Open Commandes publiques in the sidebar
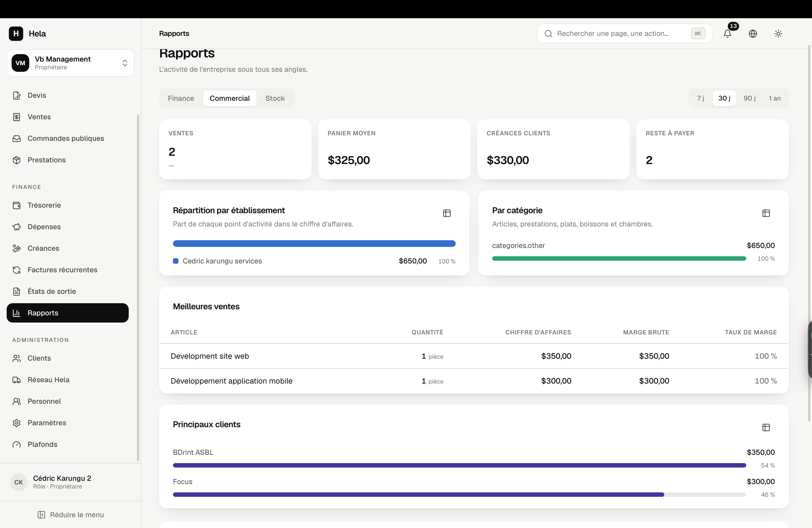Image resolution: width=812 pixels, height=528 pixels. pos(68,138)
